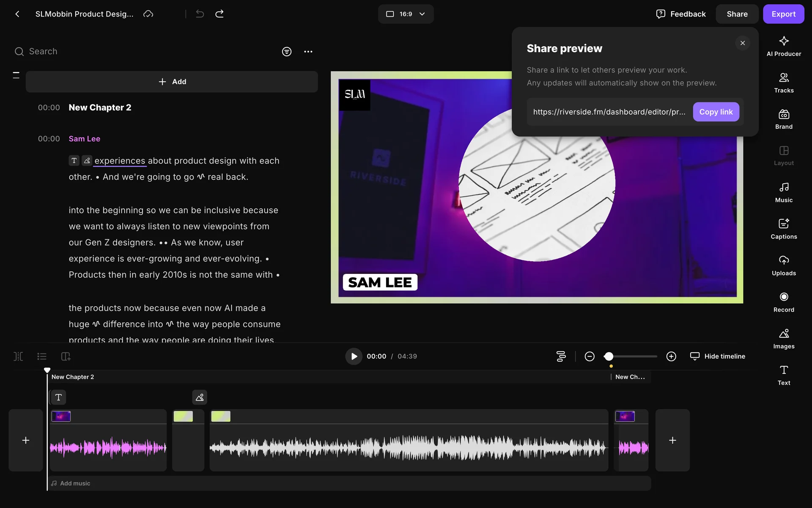The image size is (812, 508).
Task: Open the Uploads panel
Action: 784,265
